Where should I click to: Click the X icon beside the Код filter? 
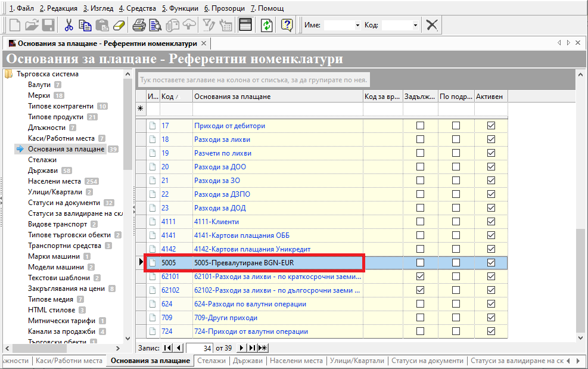(432, 25)
